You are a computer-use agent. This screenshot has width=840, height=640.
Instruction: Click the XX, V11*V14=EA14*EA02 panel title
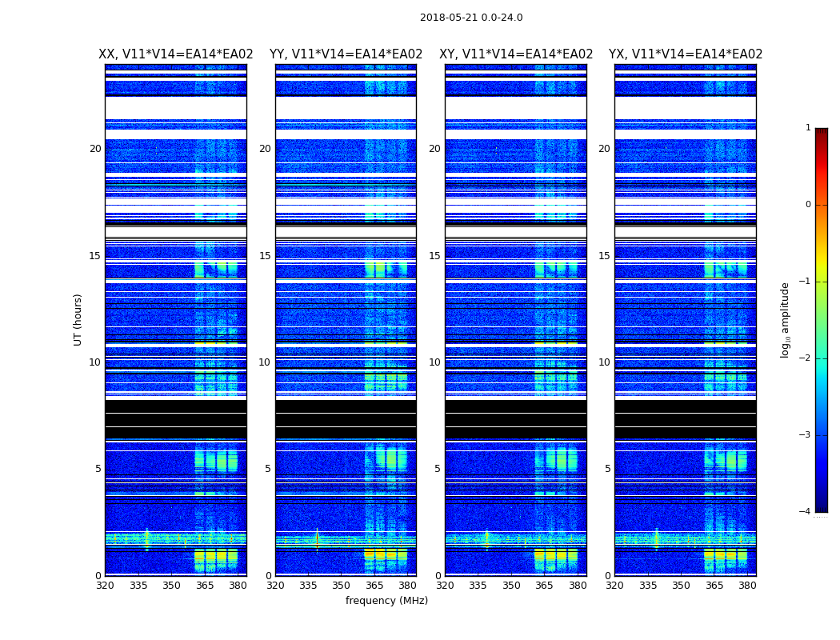coord(176,54)
